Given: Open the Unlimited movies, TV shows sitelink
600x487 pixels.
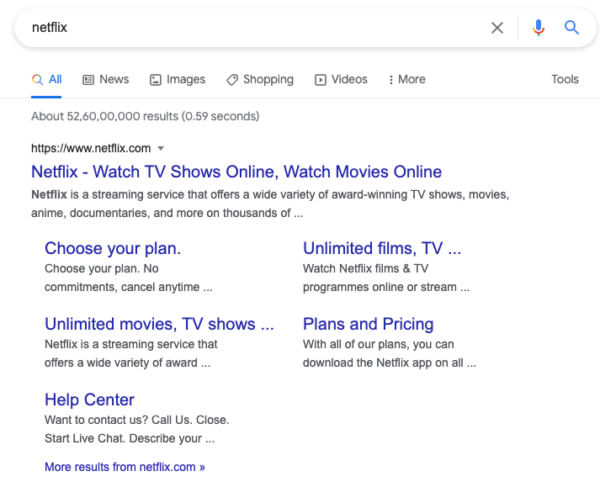Looking at the screenshot, I should coord(159,324).
